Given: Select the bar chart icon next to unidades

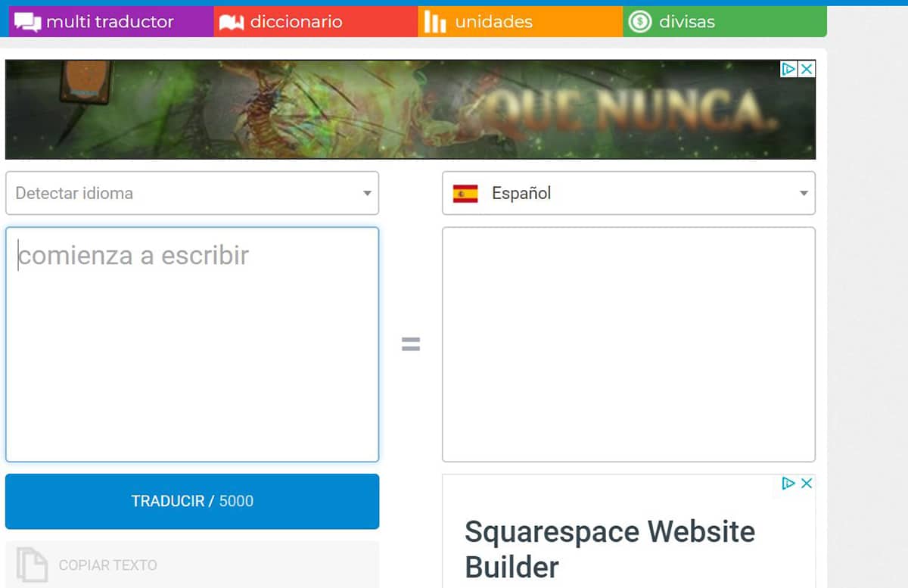Looking at the screenshot, I should 435,22.
